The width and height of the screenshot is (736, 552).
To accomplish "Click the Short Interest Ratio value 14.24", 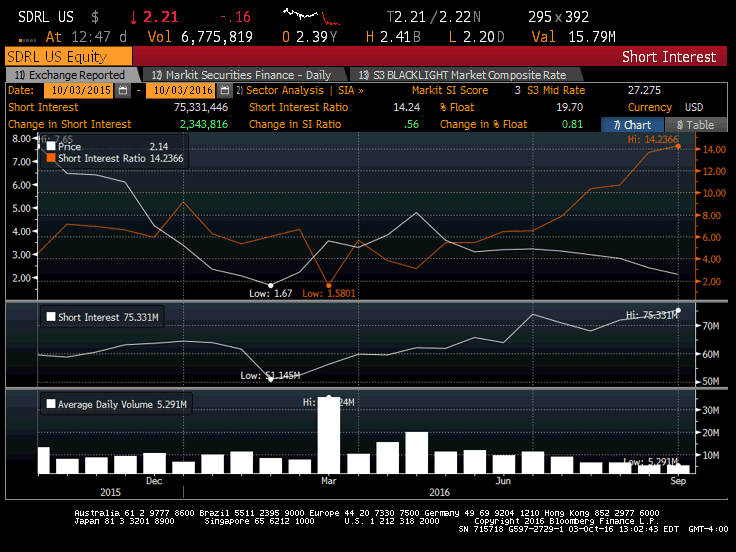I will coord(406,107).
